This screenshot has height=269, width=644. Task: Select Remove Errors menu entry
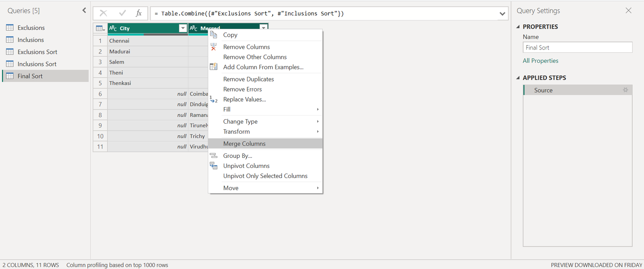(265, 89)
